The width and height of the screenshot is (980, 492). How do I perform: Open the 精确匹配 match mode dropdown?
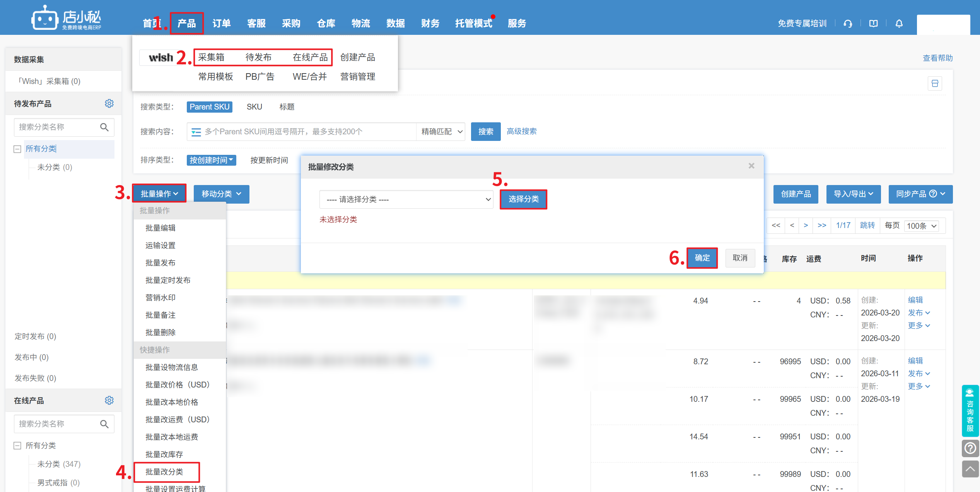tap(441, 132)
